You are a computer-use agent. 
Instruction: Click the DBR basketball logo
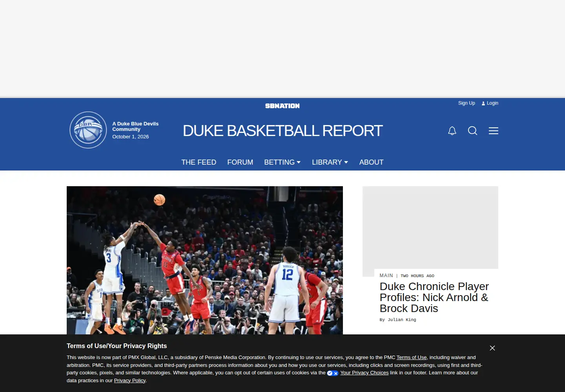[x=88, y=130]
